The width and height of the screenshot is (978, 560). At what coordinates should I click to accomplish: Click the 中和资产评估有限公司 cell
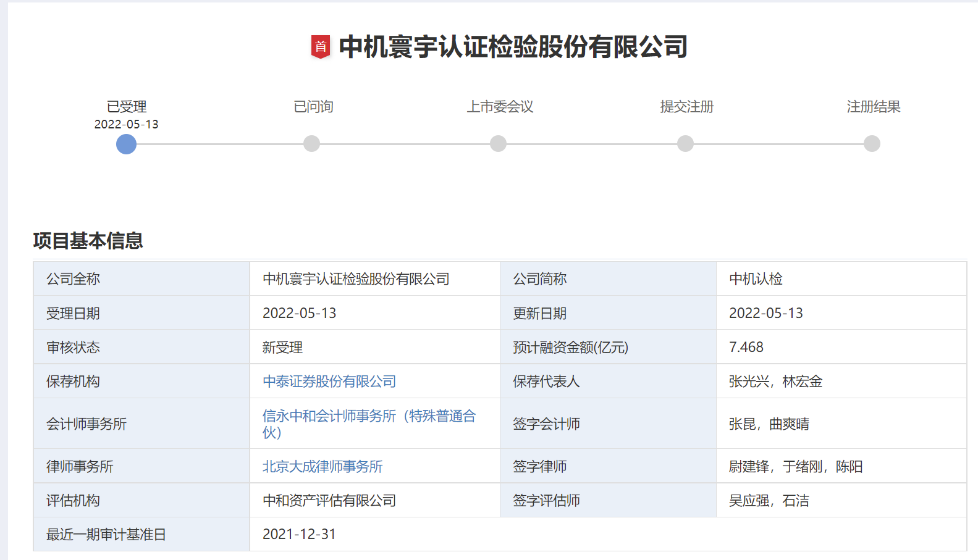(375, 501)
